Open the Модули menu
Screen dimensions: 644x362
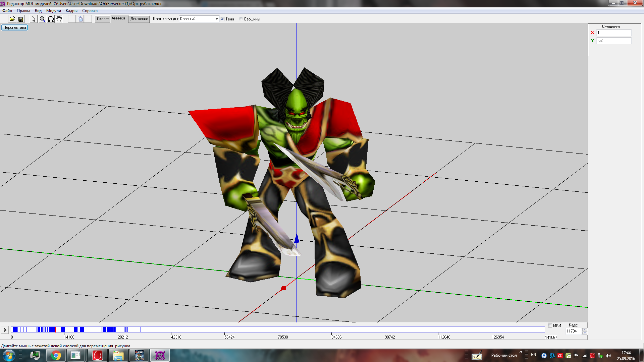(53, 11)
